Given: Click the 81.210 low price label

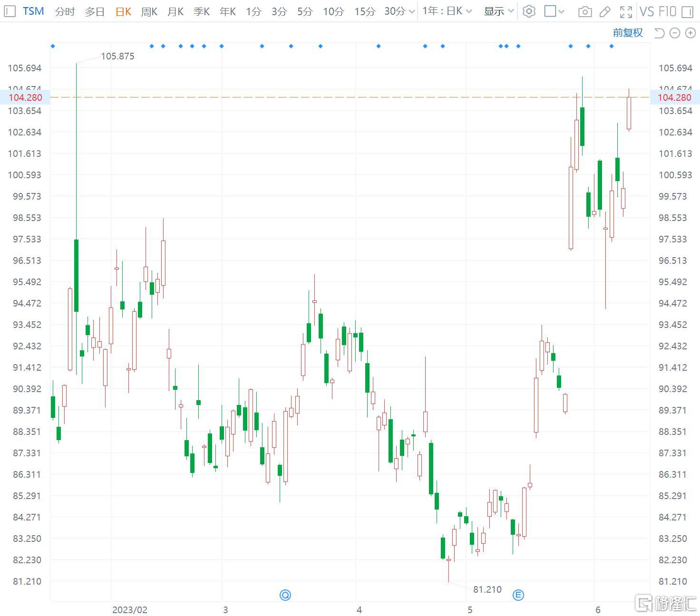Looking at the screenshot, I should click(x=487, y=589).
